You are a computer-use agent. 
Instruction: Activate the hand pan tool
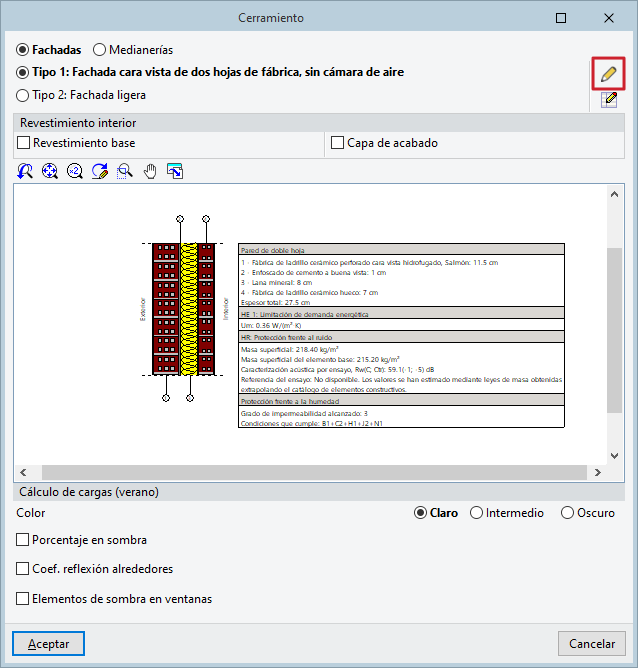click(150, 171)
